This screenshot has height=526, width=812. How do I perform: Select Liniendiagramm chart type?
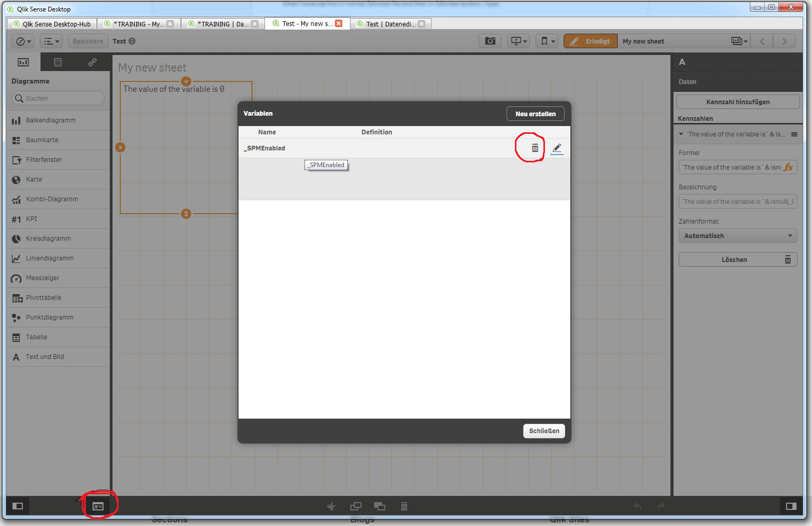(x=58, y=258)
